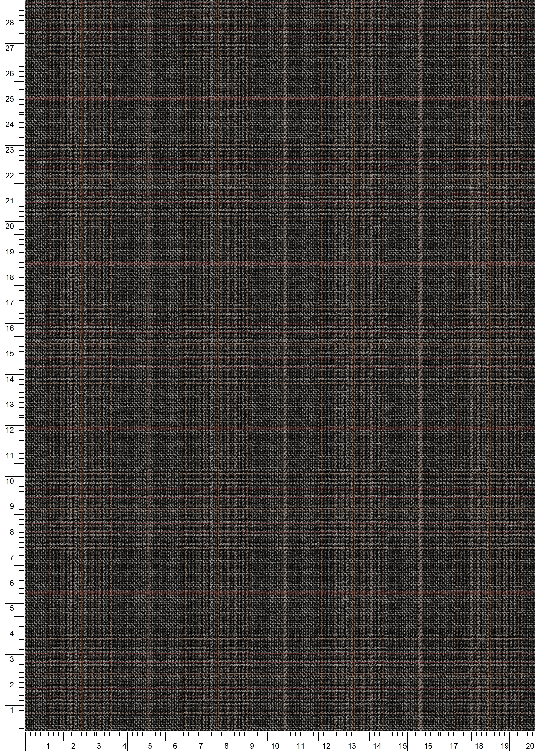Select the 19 label on the vertical ruler
The width and height of the screenshot is (535, 756).
[10, 252]
